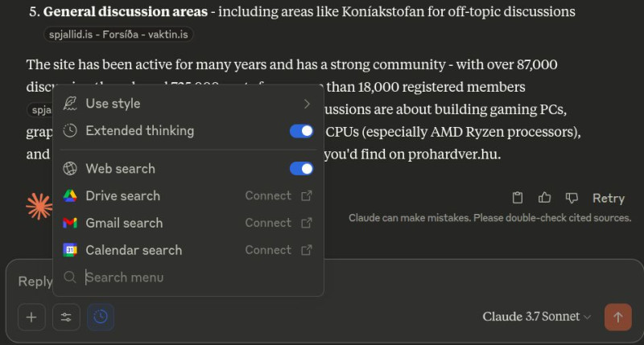Turn off the Extended thinking toggle
This screenshot has width=644, height=345.
coord(301,130)
